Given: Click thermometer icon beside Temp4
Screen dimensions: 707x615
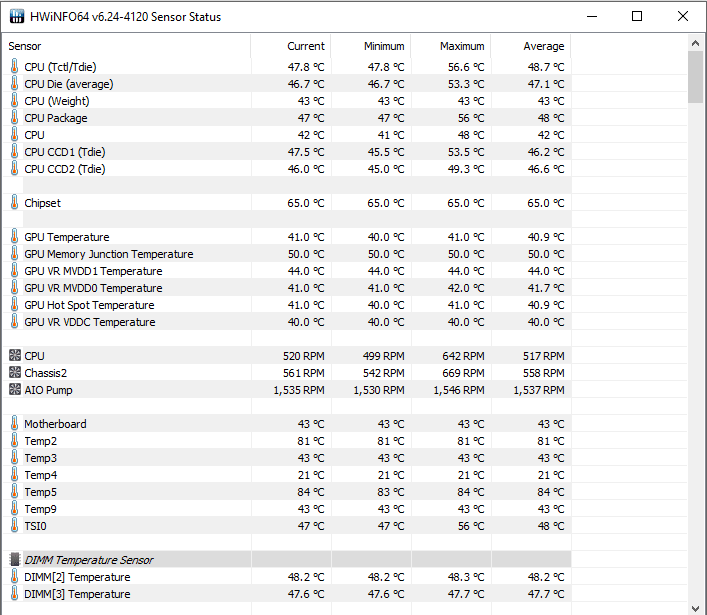Looking at the screenshot, I should [x=14, y=475].
